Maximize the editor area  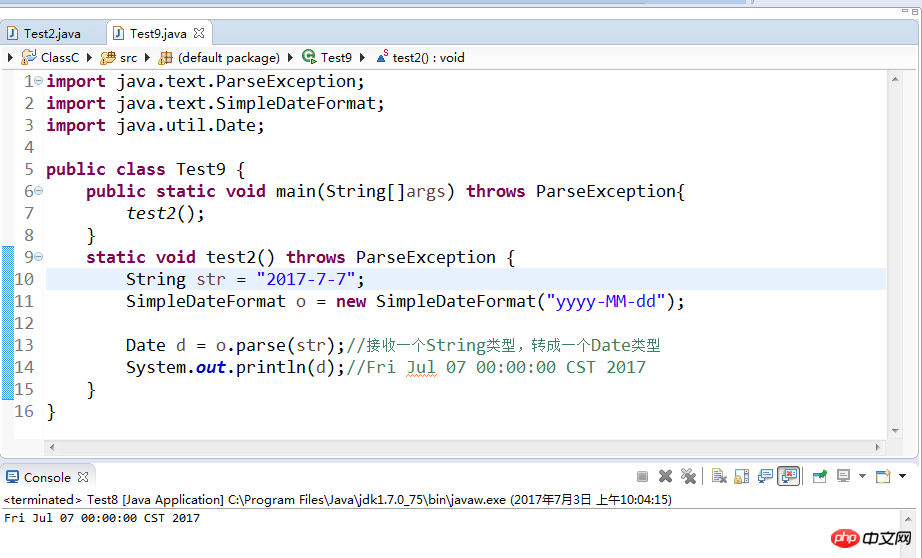click(914, 11)
